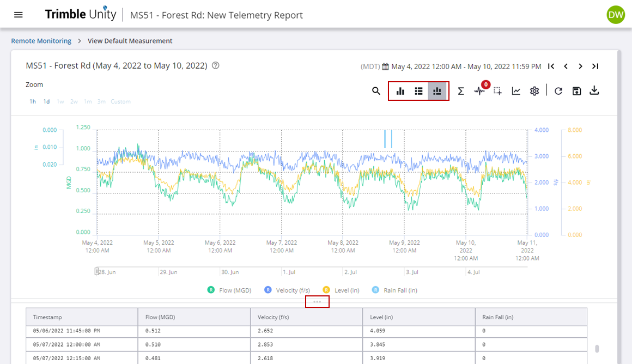This screenshot has height=364, width=632.
Task: Click the date range text May 4 to May 10
Action: (x=466, y=66)
